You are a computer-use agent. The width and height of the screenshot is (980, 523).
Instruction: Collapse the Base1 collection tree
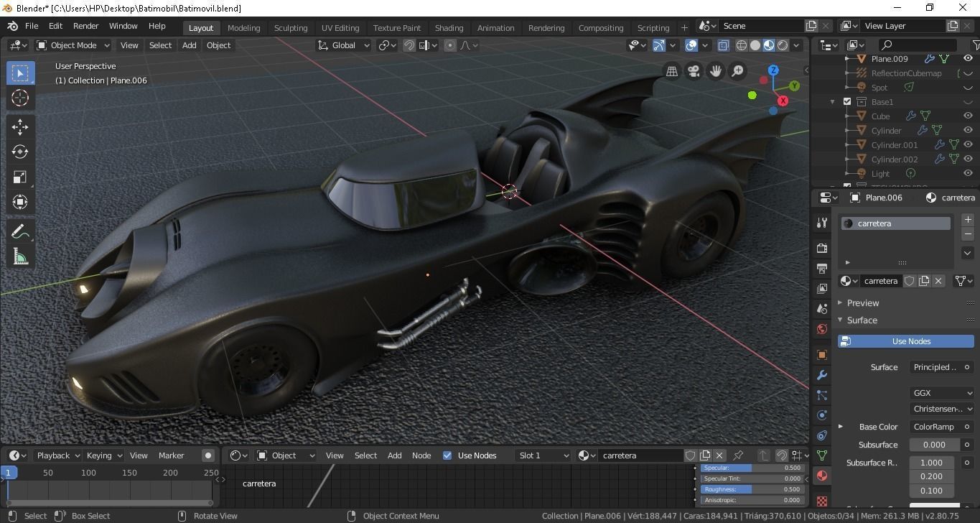[833, 102]
